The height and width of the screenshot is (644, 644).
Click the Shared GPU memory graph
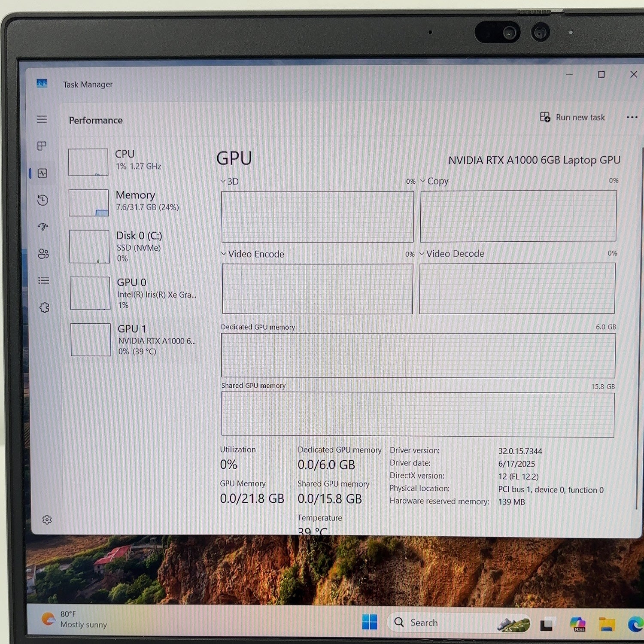[x=418, y=415]
